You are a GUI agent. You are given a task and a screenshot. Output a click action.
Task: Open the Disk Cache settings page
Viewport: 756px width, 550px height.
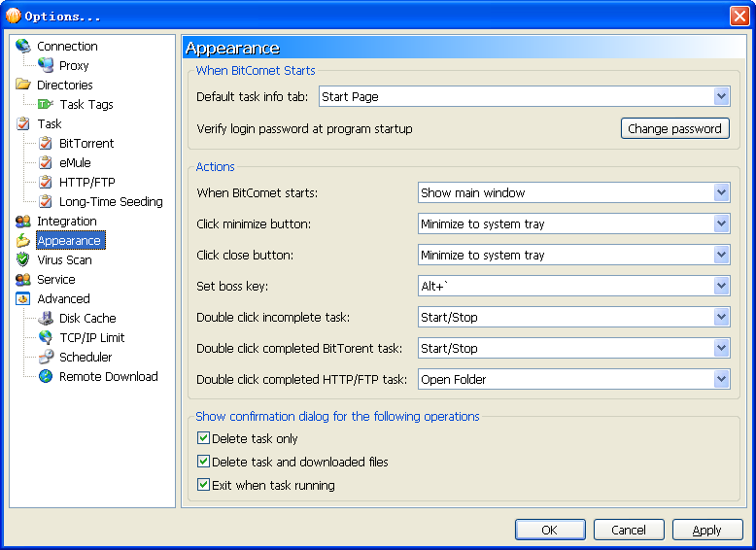tap(87, 318)
